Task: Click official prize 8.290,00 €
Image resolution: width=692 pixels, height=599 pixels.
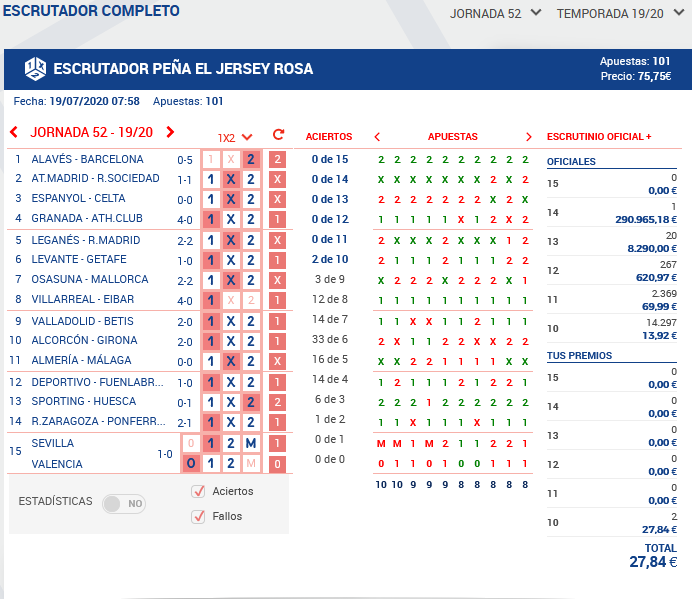Action: click(652, 249)
